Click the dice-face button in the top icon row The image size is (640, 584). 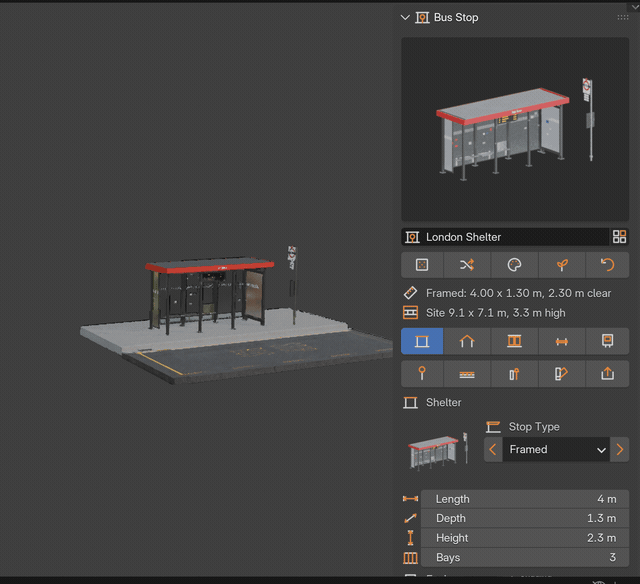click(422, 265)
